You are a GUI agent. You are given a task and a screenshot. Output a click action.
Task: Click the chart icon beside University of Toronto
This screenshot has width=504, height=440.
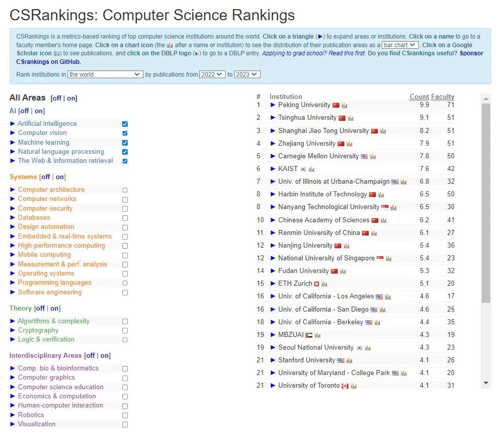click(x=353, y=386)
